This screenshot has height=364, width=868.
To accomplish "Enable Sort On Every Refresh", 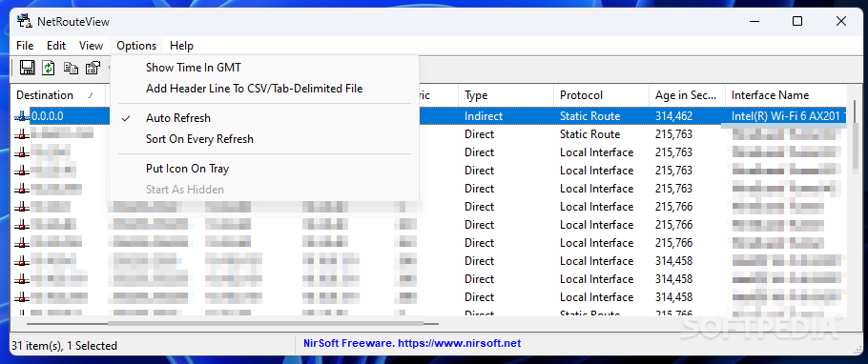I will [264, 139].
